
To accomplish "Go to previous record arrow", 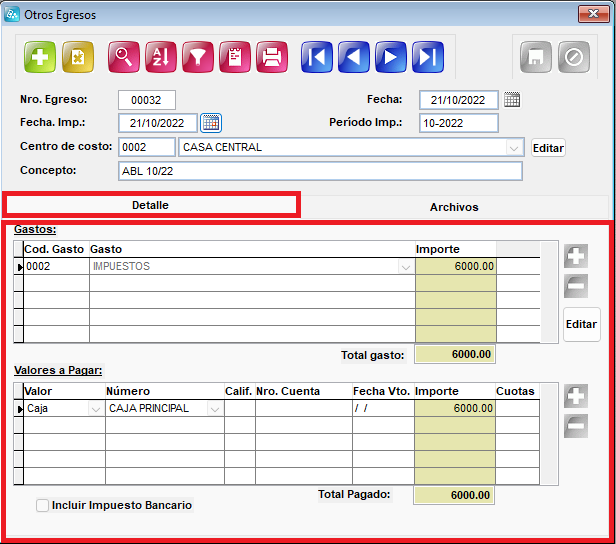I will [354, 57].
